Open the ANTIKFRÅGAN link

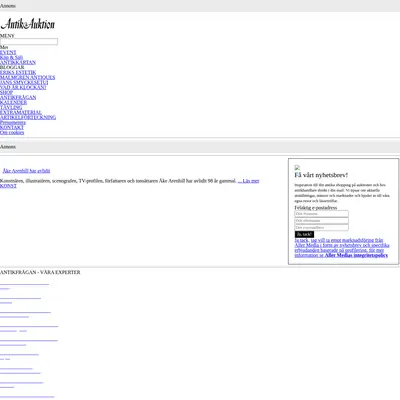pos(18,97)
